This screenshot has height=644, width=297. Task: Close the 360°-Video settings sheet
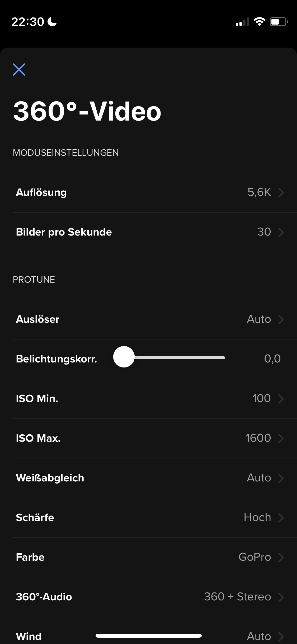19,70
